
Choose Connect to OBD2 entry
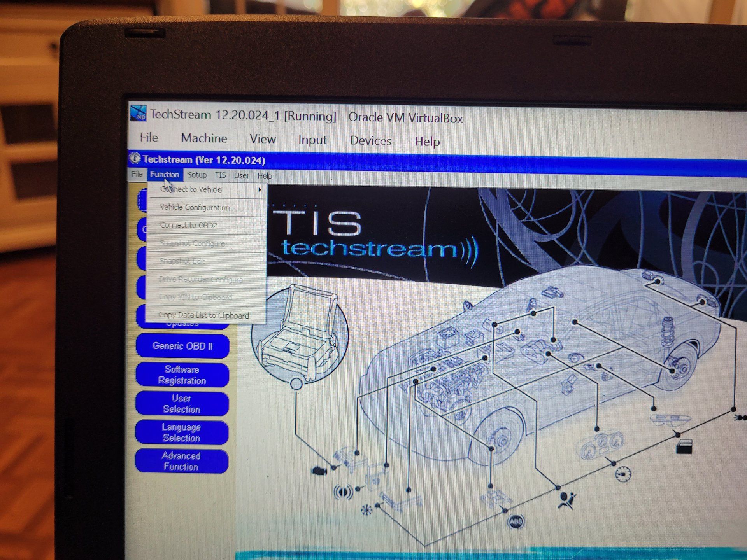click(x=207, y=225)
